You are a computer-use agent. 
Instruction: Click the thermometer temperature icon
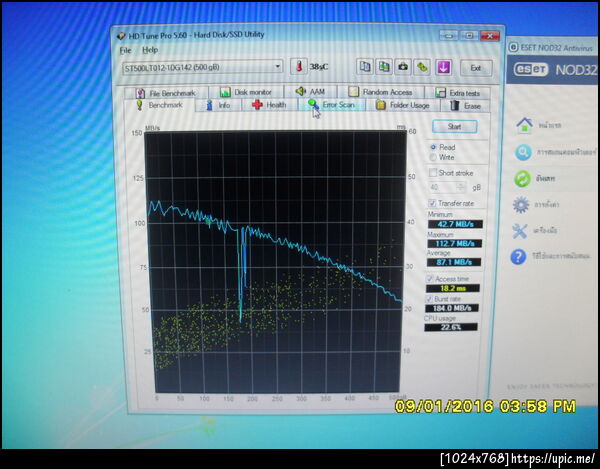[x=298, y=67]
